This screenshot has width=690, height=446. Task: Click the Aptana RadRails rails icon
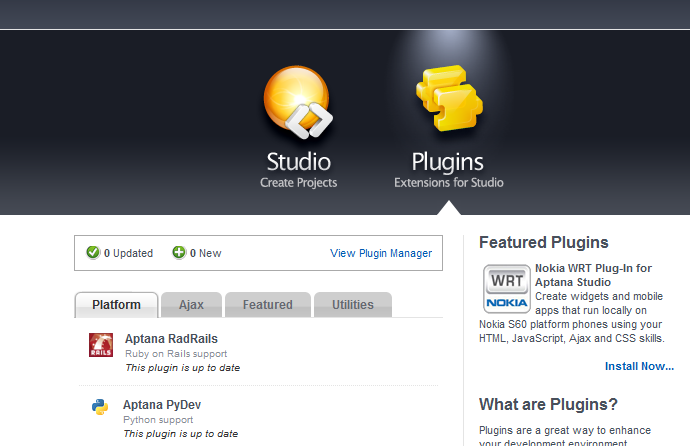coord(101,345)
